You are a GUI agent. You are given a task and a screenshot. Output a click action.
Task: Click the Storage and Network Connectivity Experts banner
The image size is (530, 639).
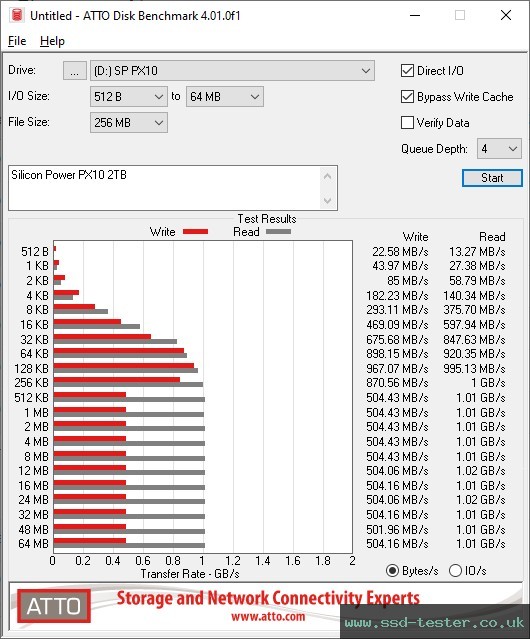[268, 598]
